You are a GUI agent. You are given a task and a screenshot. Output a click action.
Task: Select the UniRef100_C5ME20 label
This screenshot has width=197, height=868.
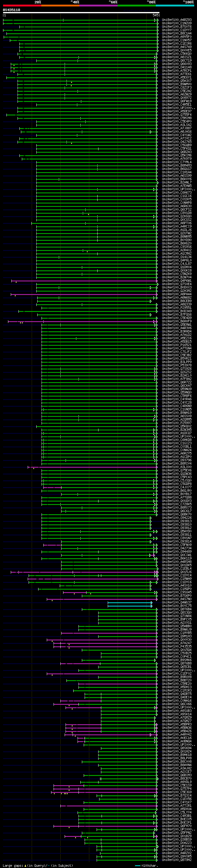tap(177, 683)
